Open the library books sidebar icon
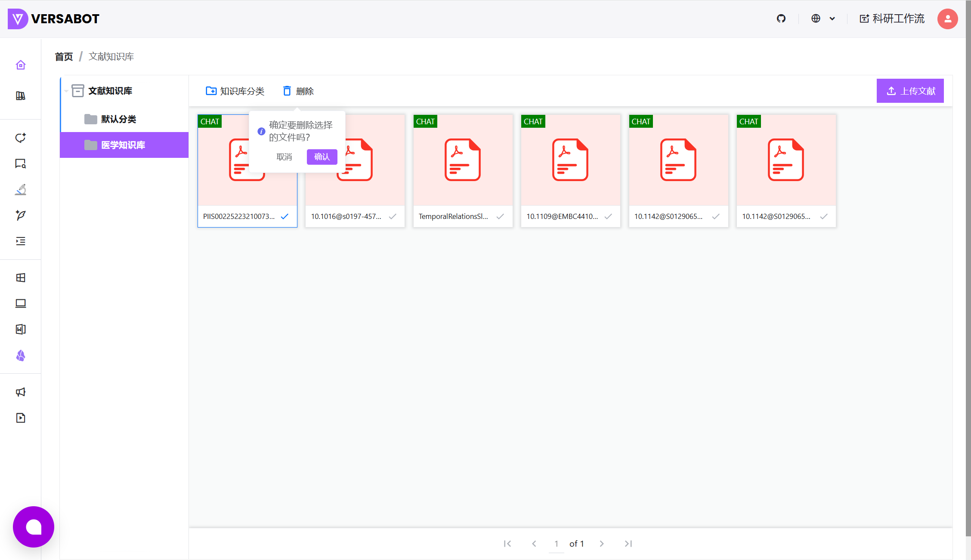971x560 pixels. pyautogui.click(x=21, y=95)
